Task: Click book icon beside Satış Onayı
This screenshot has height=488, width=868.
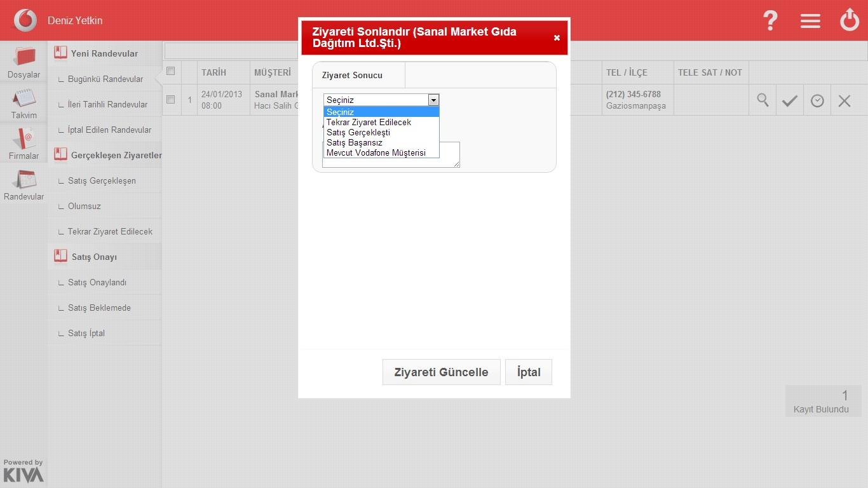Action: (60, 256)
